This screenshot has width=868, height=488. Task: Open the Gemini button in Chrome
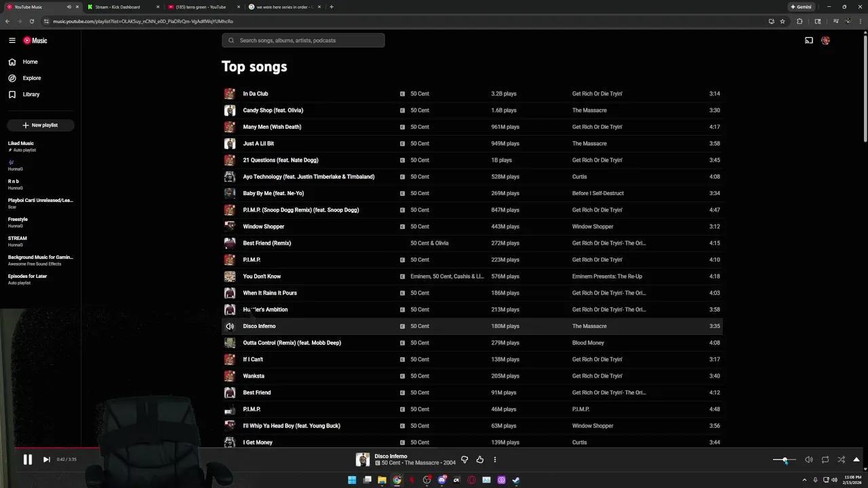click(801, 7)
